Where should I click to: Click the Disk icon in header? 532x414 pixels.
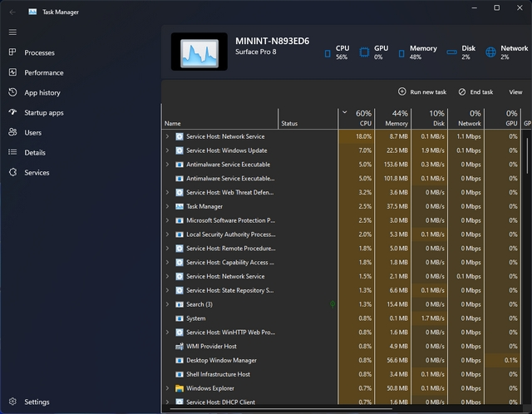451,52
